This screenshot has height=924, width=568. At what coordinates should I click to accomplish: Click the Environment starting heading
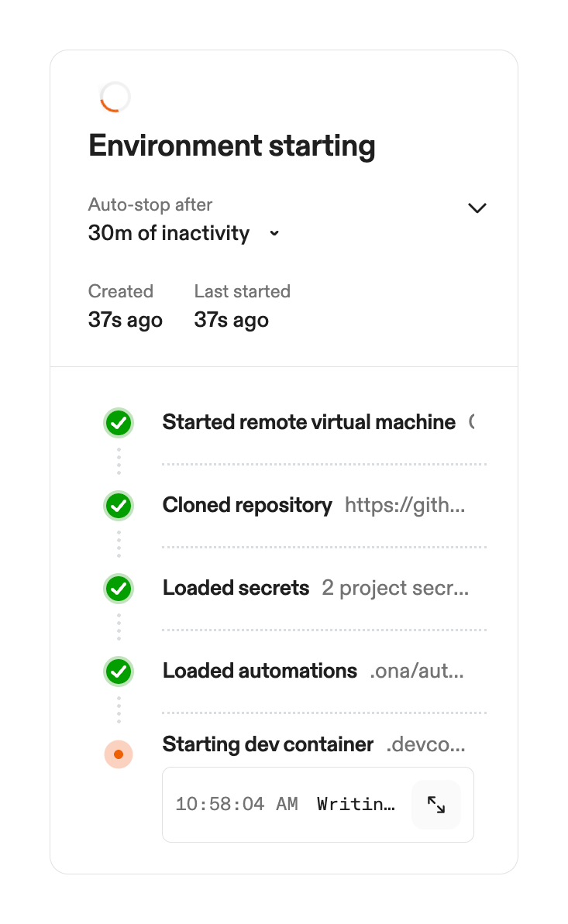232,146
